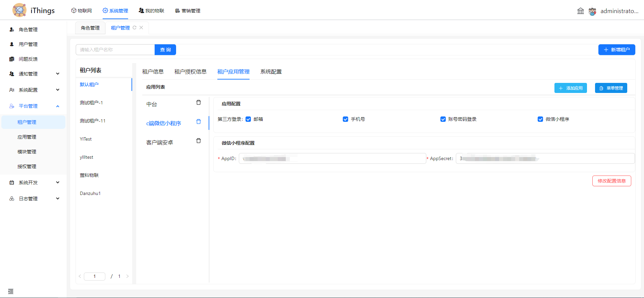Click the 新增租户 button
The width and height of the screenshot is (644, 298).
click(616, 50)
